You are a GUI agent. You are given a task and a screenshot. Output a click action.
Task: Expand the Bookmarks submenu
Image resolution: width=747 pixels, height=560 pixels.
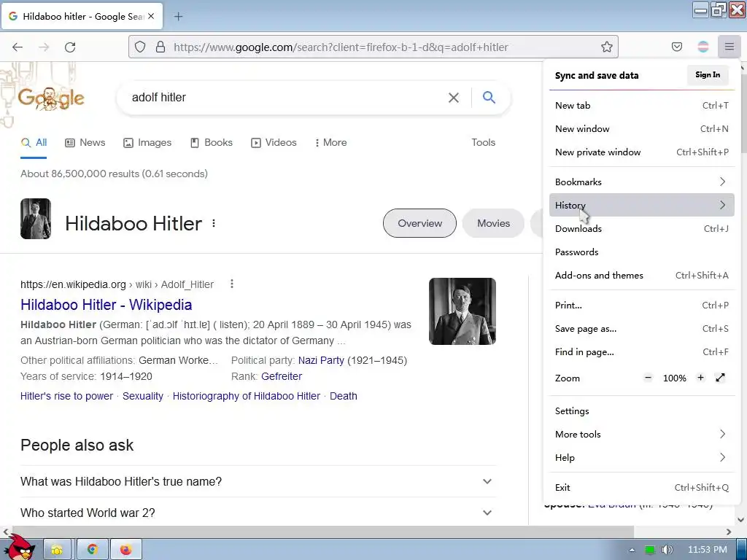point(642,182)
